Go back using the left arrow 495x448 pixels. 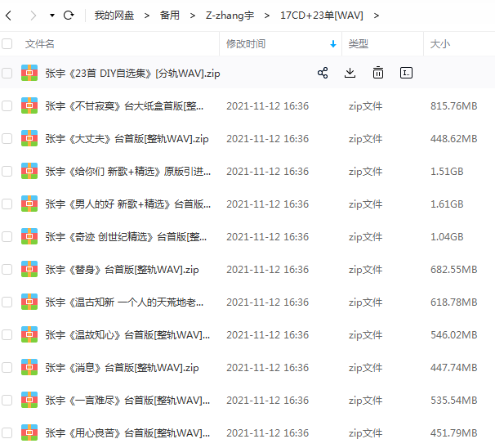click(11, 16)
